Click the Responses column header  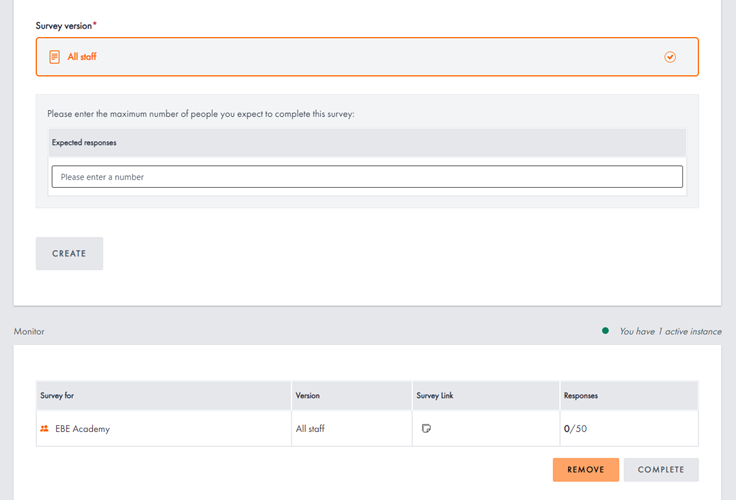(x=581, y=395)
